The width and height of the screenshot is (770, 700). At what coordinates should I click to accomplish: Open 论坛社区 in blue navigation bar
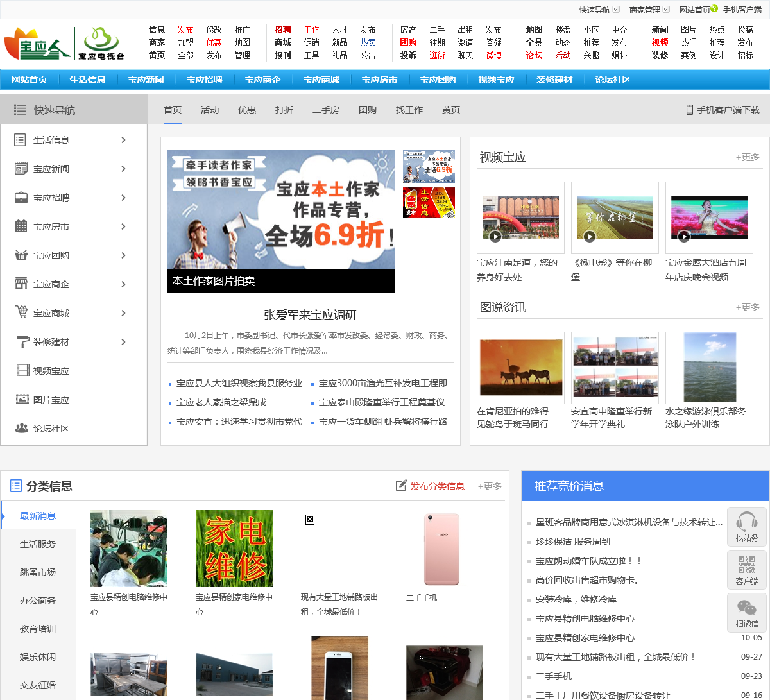(613, 80)
